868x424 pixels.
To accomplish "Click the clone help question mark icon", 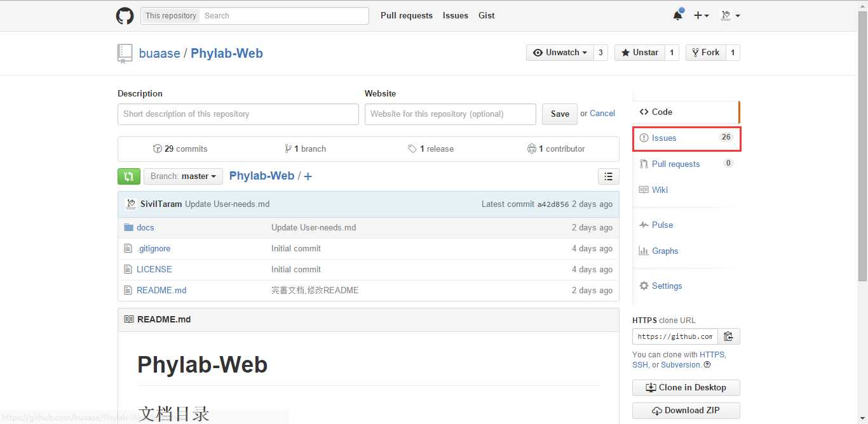I will (707, 365).
